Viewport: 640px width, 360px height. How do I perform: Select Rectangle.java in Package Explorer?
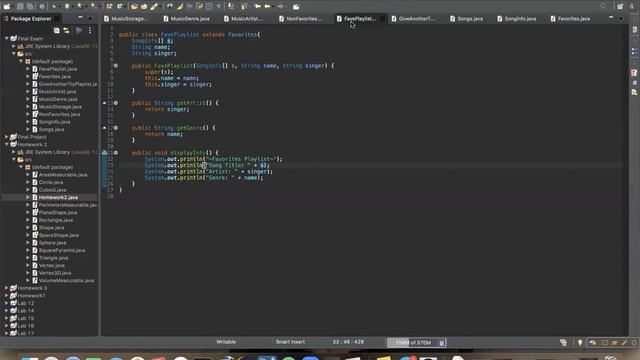pyautogui.click(x=56, y=220)
